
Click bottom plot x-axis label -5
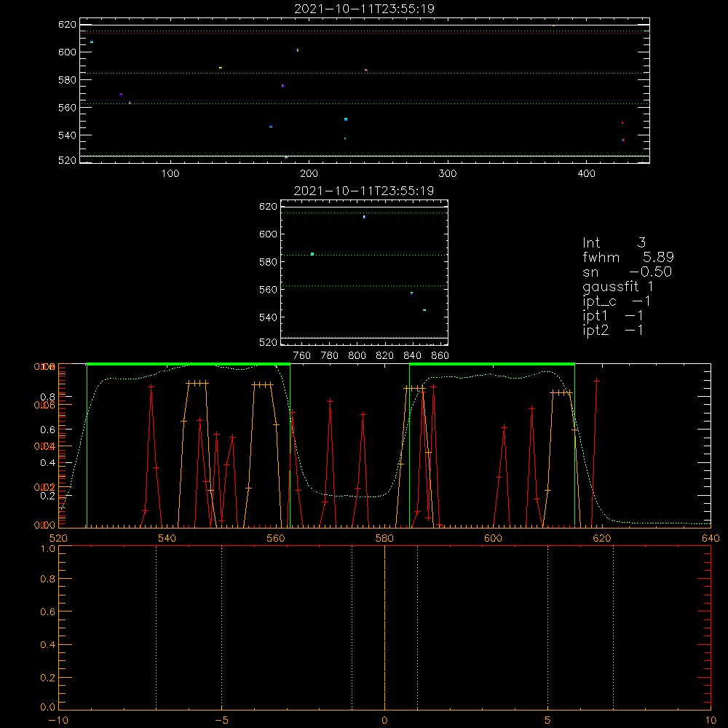click(x=222, y=721)
